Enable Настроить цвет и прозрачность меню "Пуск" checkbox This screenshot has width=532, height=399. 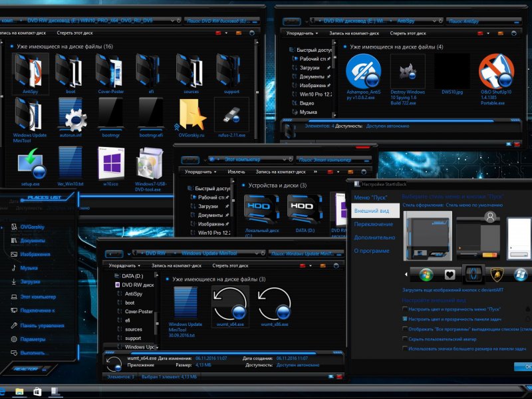405,309
